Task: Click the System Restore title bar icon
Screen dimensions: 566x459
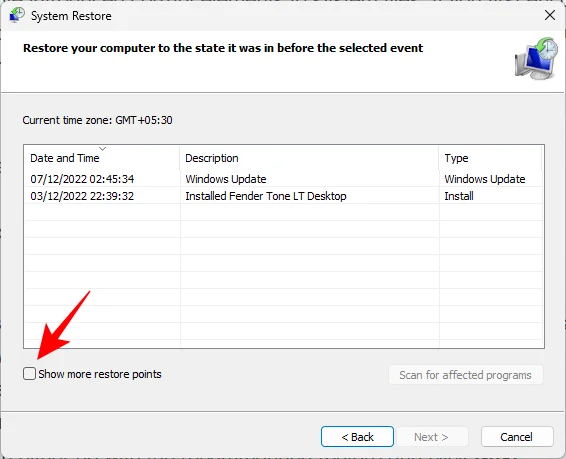Action: click(x=16, y=16)
